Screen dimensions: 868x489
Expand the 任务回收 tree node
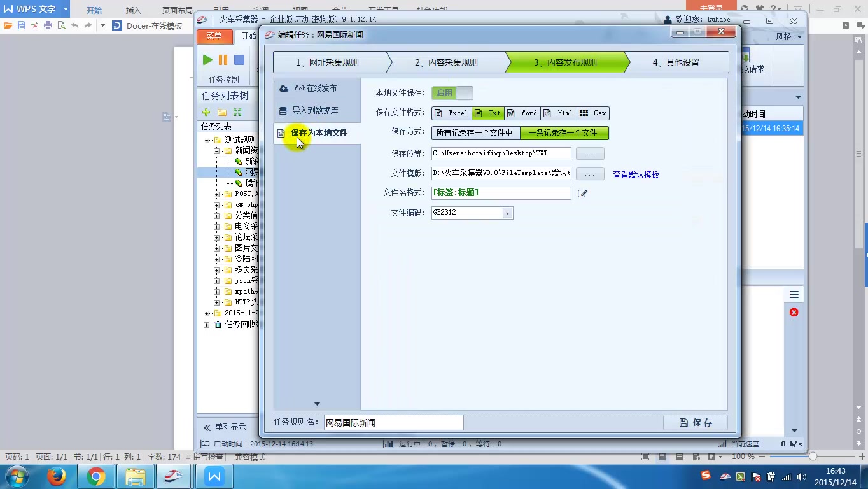[x=207, y=324]
